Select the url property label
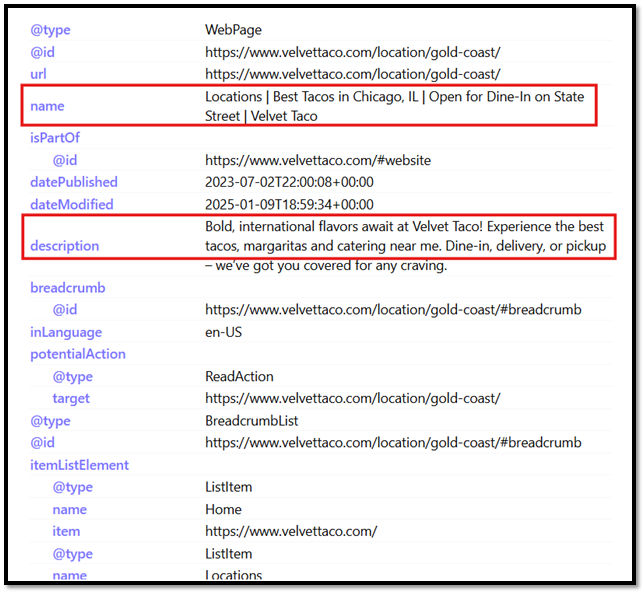The width and height of the screenshot is (644, 594). coord(38,74)
